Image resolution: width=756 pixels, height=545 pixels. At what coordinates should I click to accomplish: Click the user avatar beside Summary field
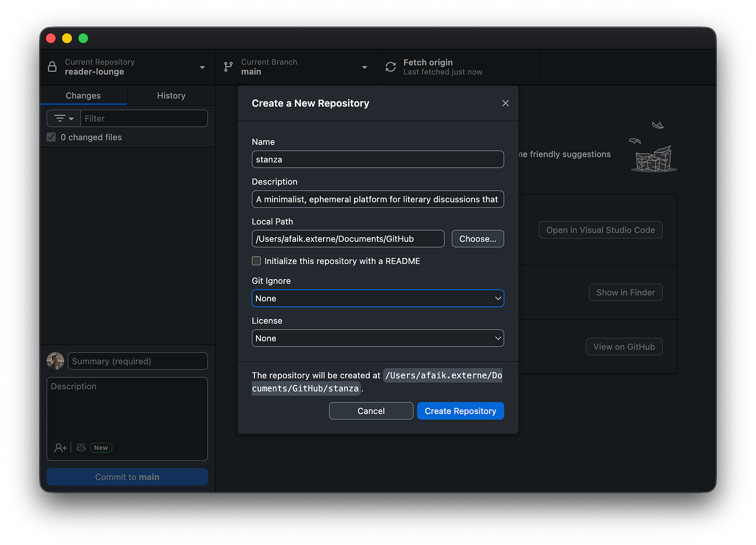(55, 361)
